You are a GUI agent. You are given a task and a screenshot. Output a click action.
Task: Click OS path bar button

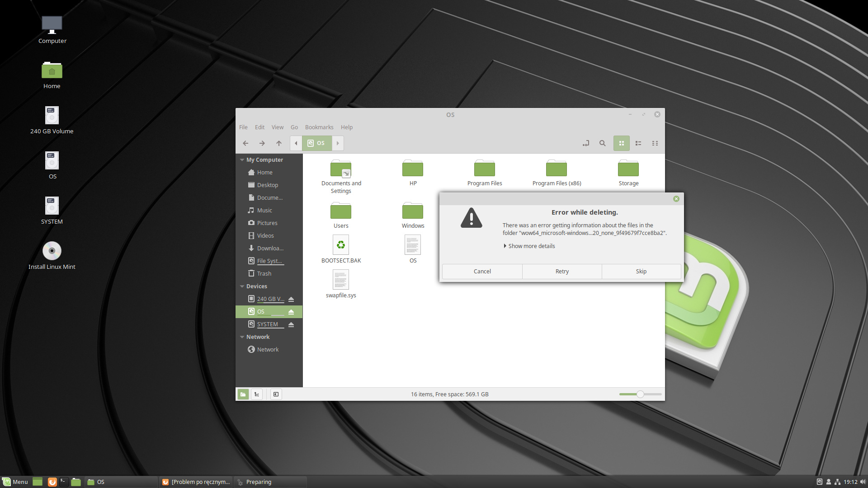pos(316,143)
